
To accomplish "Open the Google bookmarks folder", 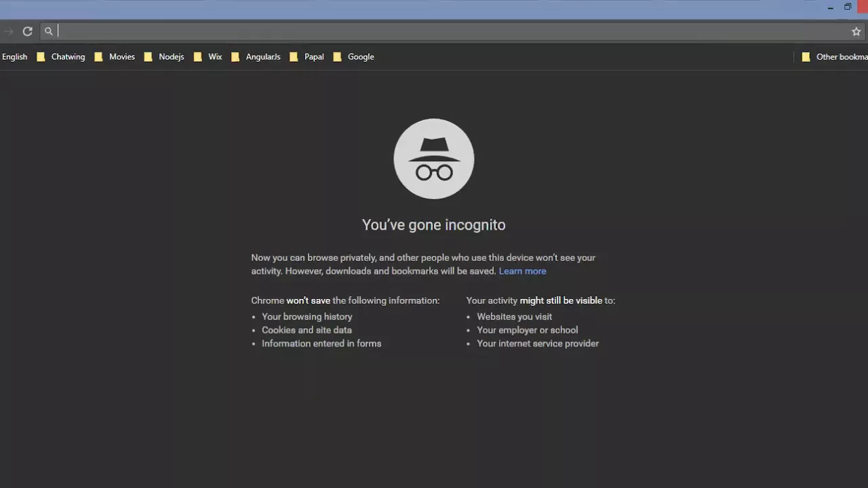I will click(x=353, y=57).
